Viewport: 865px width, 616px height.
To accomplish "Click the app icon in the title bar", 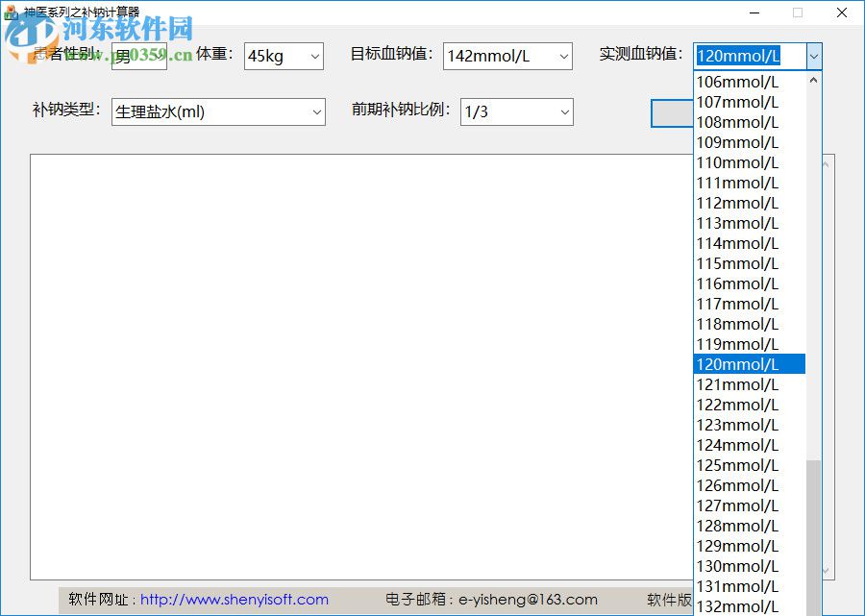I will tap(11, 12).
